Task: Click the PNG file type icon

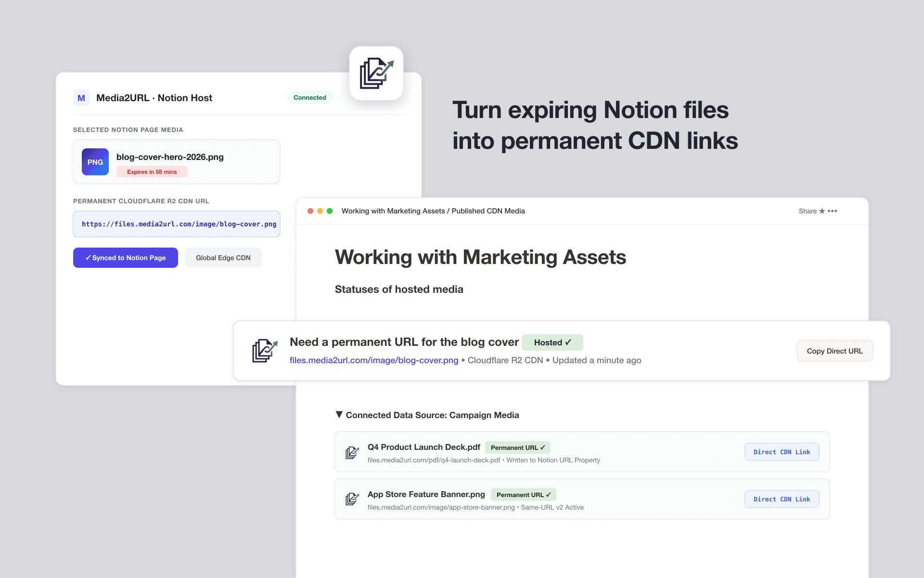Action: 95,162
